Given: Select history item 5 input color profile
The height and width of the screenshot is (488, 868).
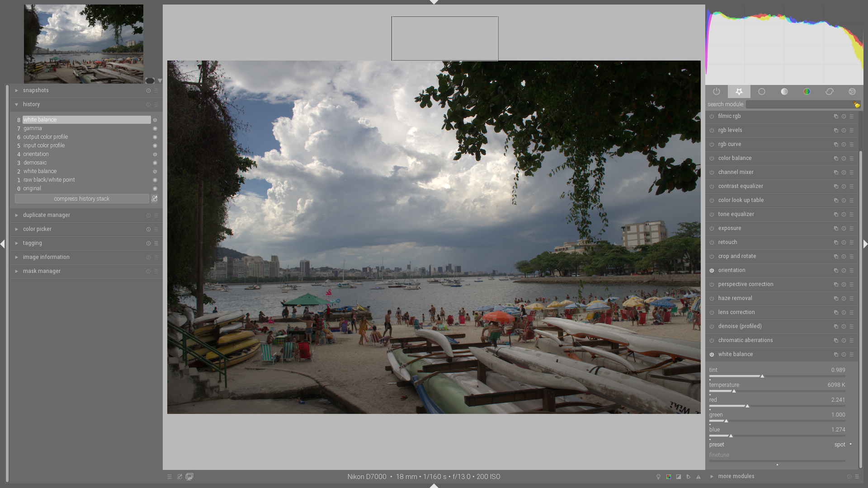Looking at the screenshot, I should click(x=86, y=145).
